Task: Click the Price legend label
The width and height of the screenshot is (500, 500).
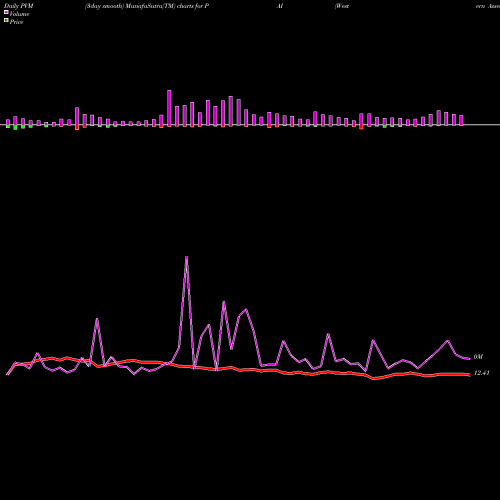Action: click(x=16, y=22)
